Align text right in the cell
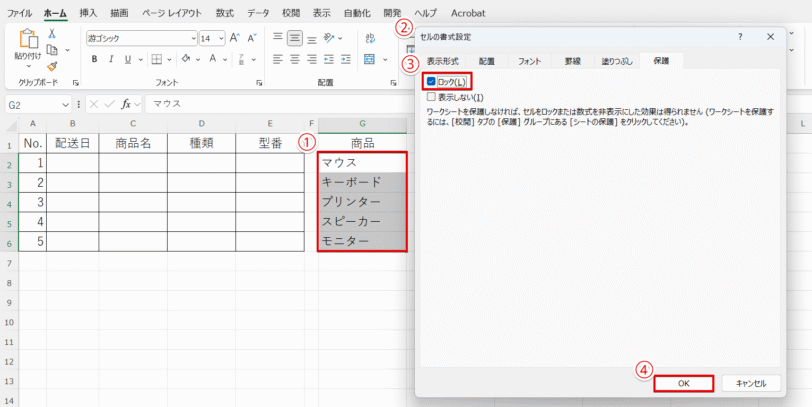Screen dimensions: 812x407 click(312, 60)
